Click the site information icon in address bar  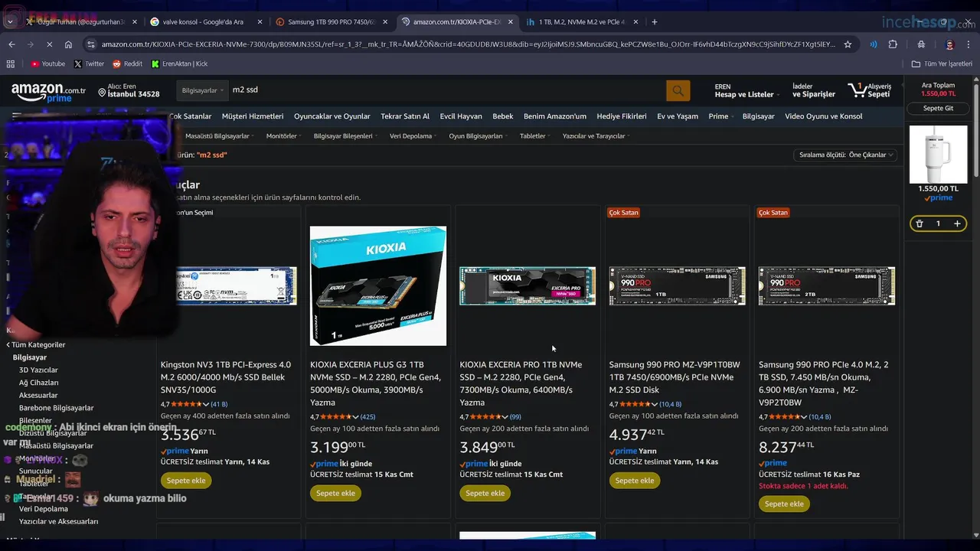(x=91, y=44)
